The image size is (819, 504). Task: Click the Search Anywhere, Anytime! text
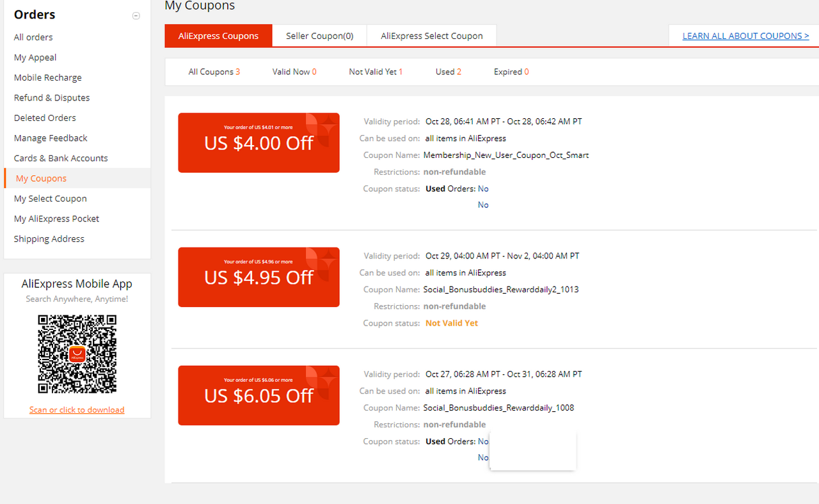77,299
